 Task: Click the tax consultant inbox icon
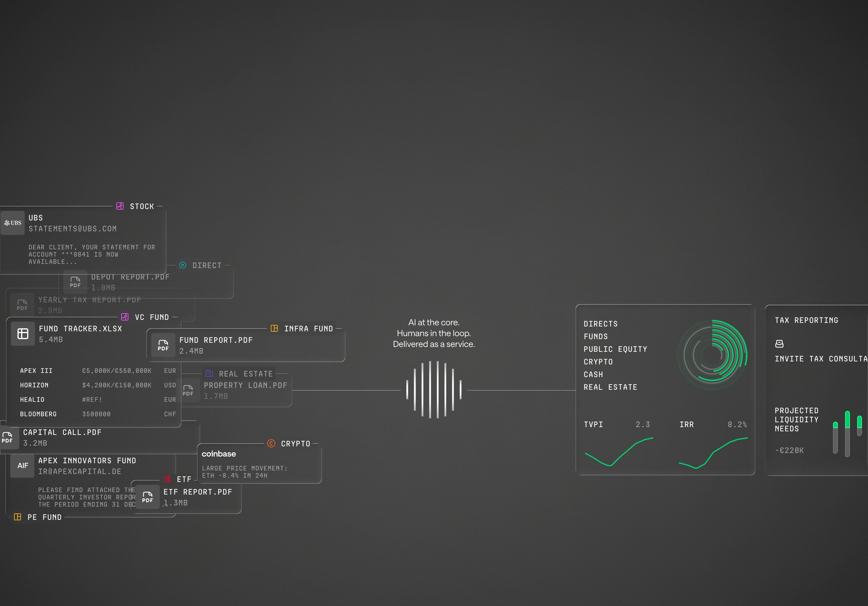pos(779,343)
